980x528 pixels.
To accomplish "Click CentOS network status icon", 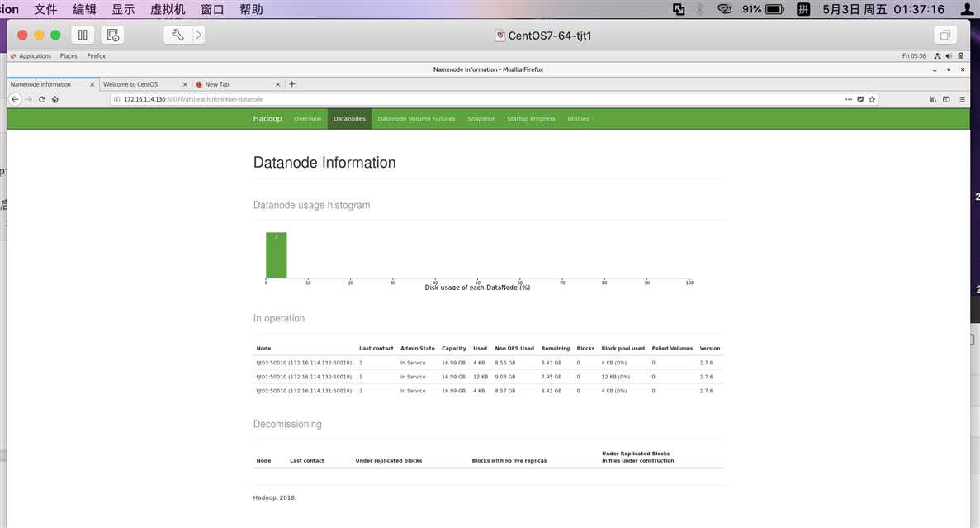I will (x=937, y=55).
